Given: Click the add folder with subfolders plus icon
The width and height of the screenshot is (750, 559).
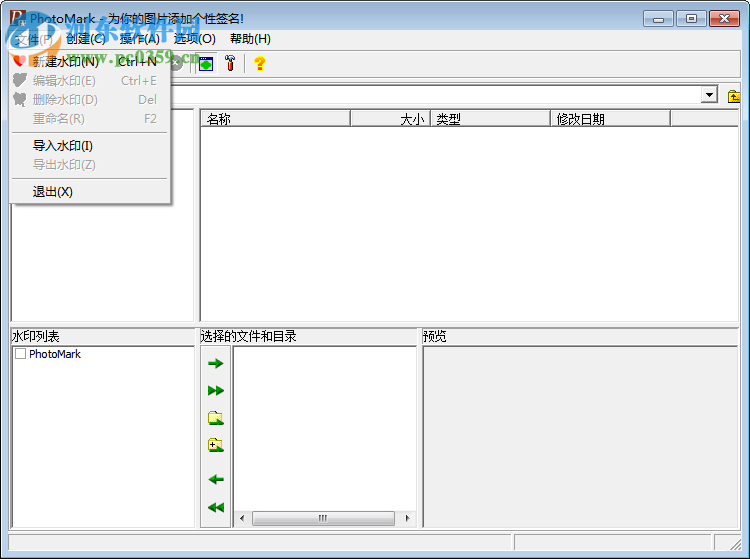Looking at the screenshot, I should 216,445.
